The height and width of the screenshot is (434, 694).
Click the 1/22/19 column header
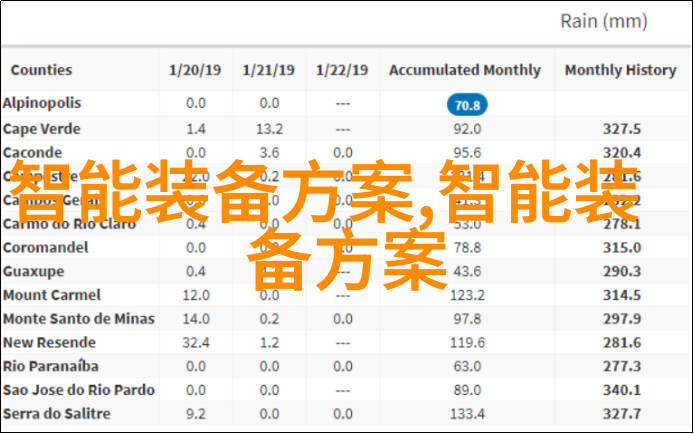tap(342, 70)
